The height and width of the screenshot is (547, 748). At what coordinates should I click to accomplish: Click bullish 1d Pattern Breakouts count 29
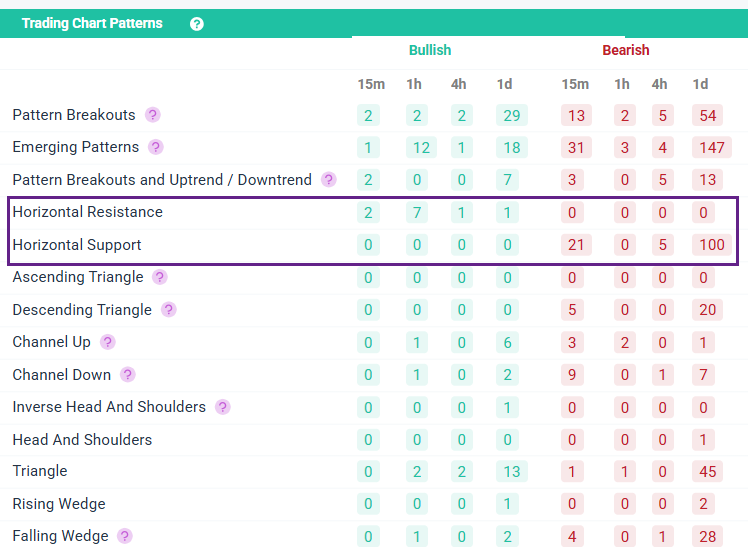[x=511, y=115]
